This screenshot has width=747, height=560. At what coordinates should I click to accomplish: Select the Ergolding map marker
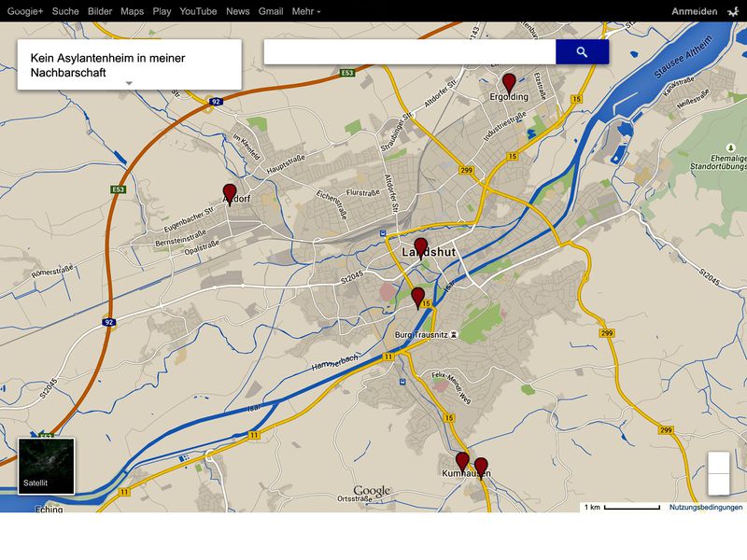pos(510,81)
